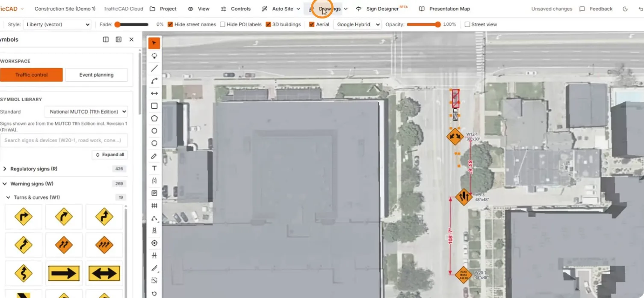The width and height of the screenshot is (644, 298).
Task: Pick the orange three-arrow lane shift sign
Action: click(x=104, y=245)
